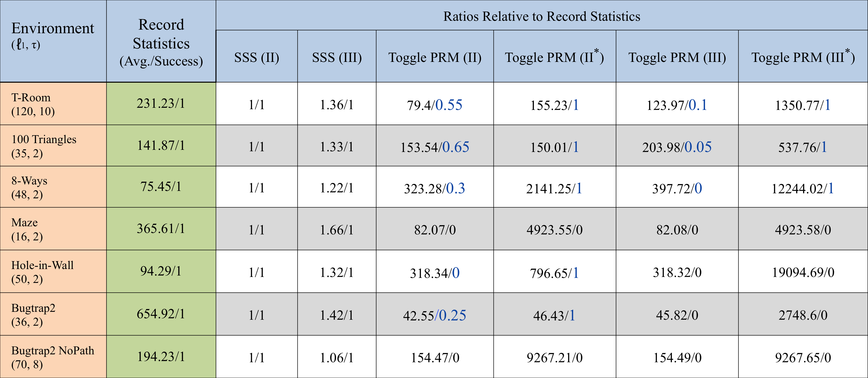The height and width of the screenshot is (378, 868).
Task: Click the cell showing 12244.02/1
Action: (x=803, y=188)
